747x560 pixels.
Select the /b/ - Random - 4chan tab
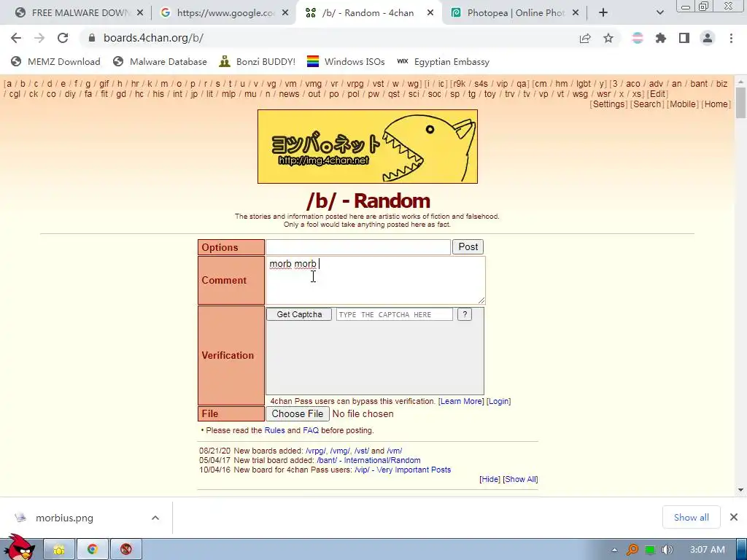point(368,13)
